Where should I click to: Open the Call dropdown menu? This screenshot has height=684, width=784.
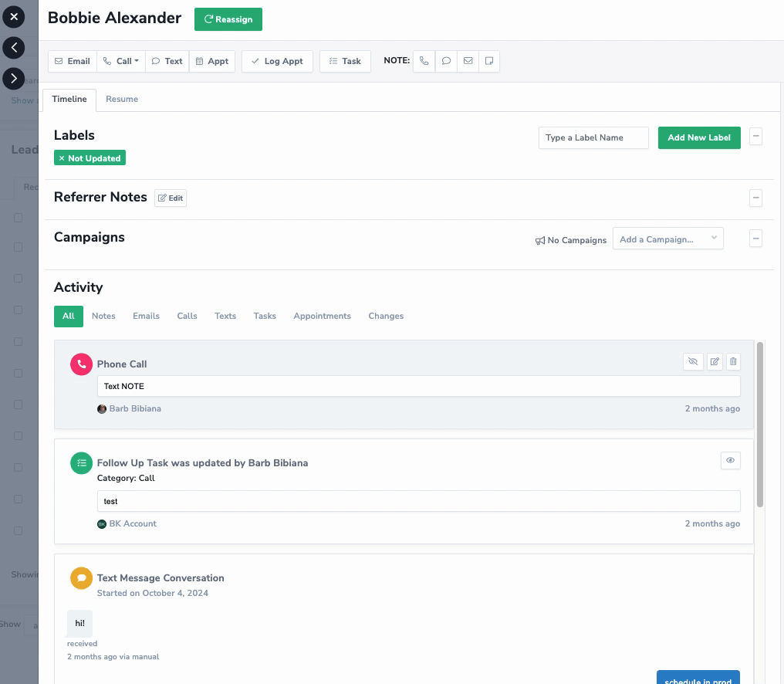click(123, 61)
